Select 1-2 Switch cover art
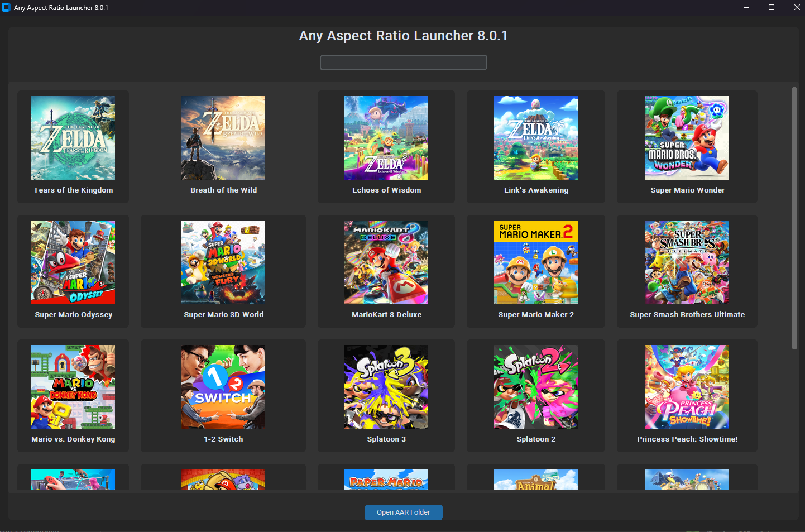This screenshot has height=532, width=805. (223, 387)
